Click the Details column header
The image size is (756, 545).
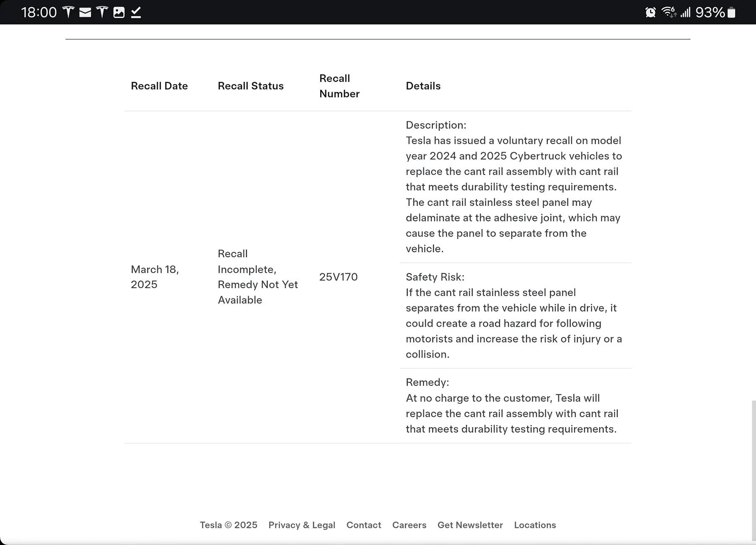point(423,86)
